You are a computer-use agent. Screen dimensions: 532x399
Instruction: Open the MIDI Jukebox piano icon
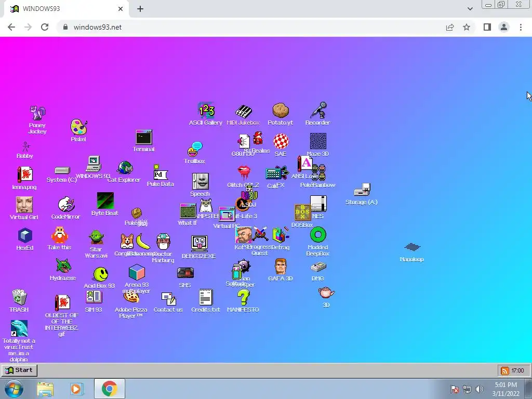pos(243,111)
